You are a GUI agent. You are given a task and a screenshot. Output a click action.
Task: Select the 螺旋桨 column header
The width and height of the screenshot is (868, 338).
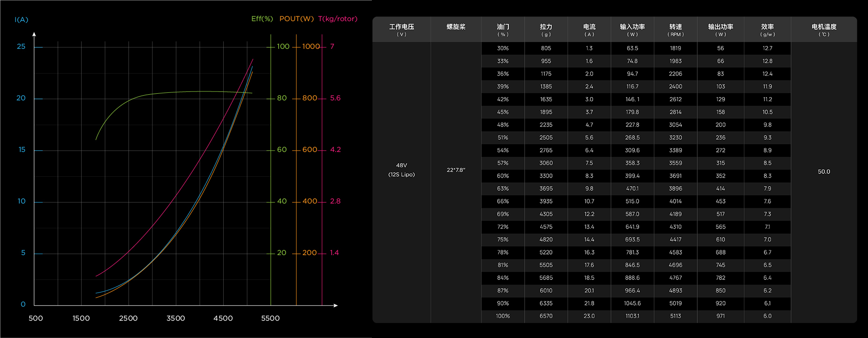(456, 27)
